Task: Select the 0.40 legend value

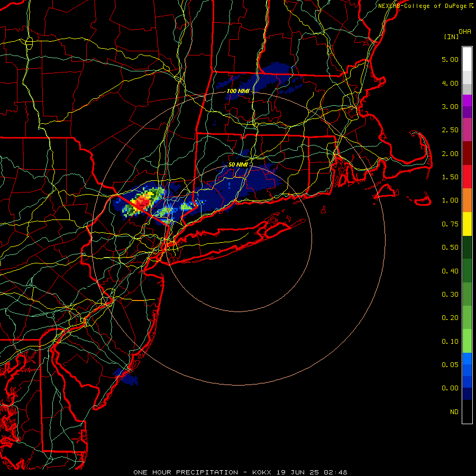Action: coord(450,271)
